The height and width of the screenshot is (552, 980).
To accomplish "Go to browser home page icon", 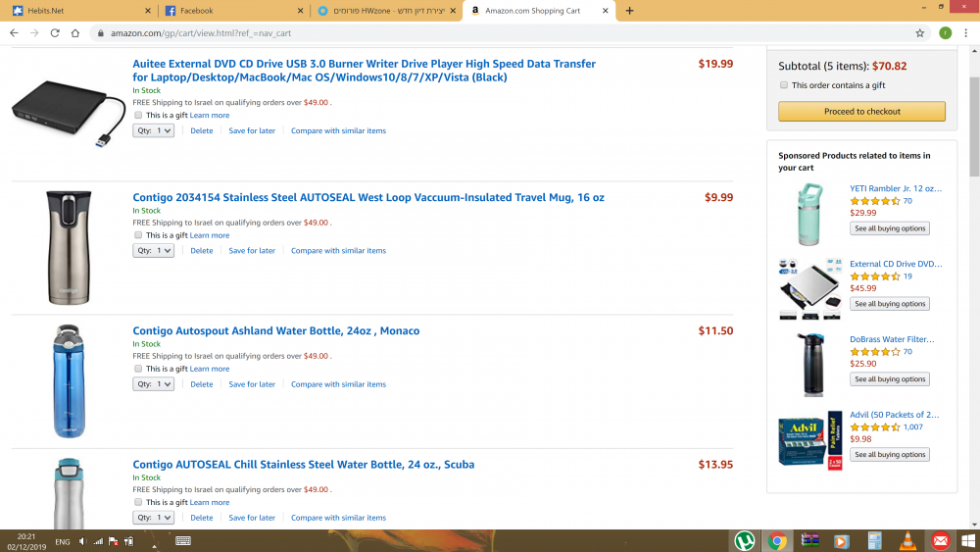I will [75, 33].
